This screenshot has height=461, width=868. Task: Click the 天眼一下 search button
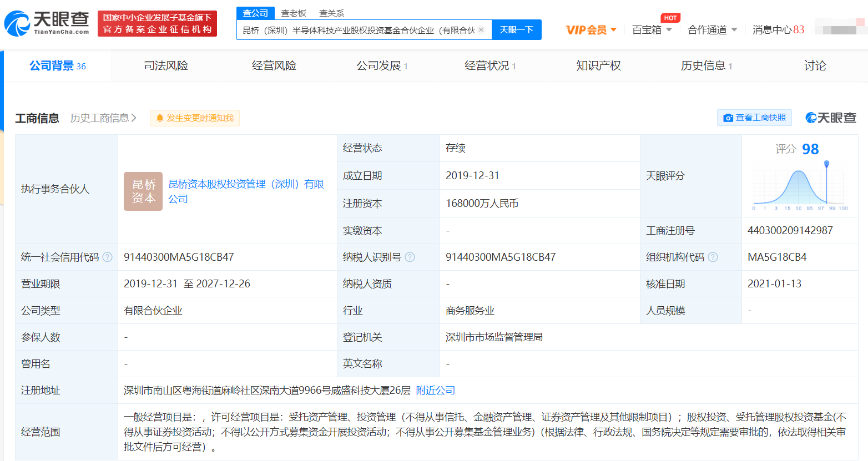[516, 30]
